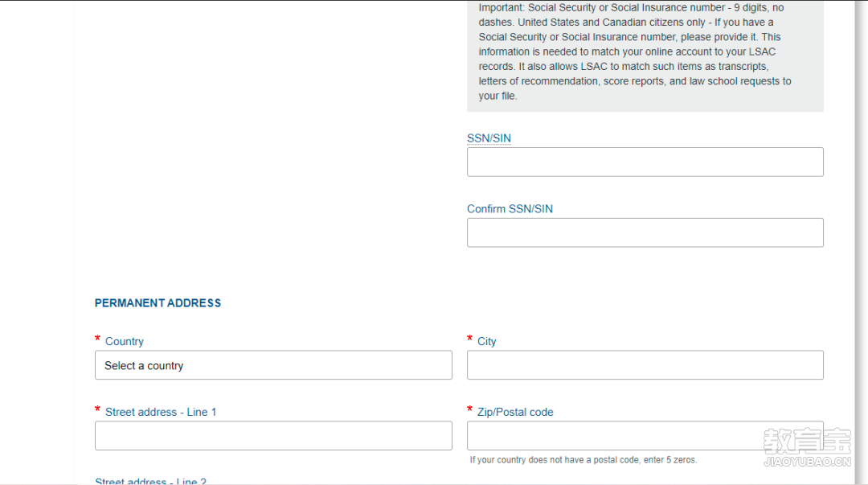The height and width of the screenshot is (485, 868).
Task: Click the JIAOYUBAO.CN watermark logo
Action: click(807, 447)
